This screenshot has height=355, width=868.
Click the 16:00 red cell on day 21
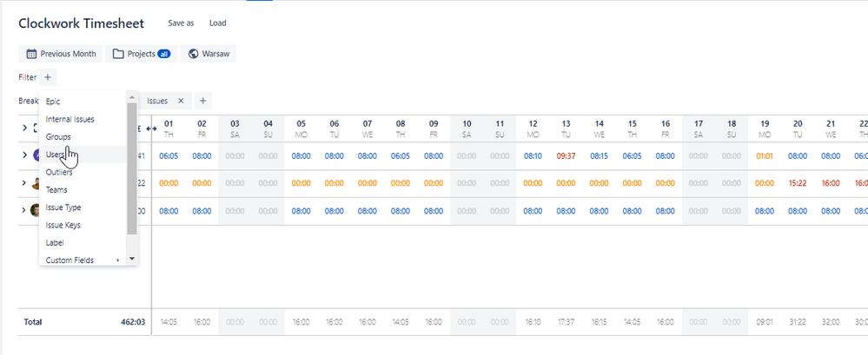831,183
